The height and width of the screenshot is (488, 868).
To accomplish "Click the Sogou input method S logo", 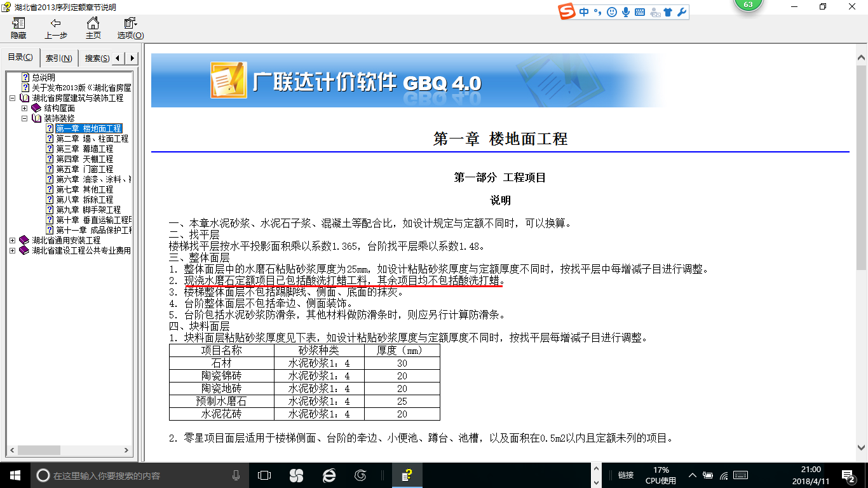I will click(x=566, y=11).
